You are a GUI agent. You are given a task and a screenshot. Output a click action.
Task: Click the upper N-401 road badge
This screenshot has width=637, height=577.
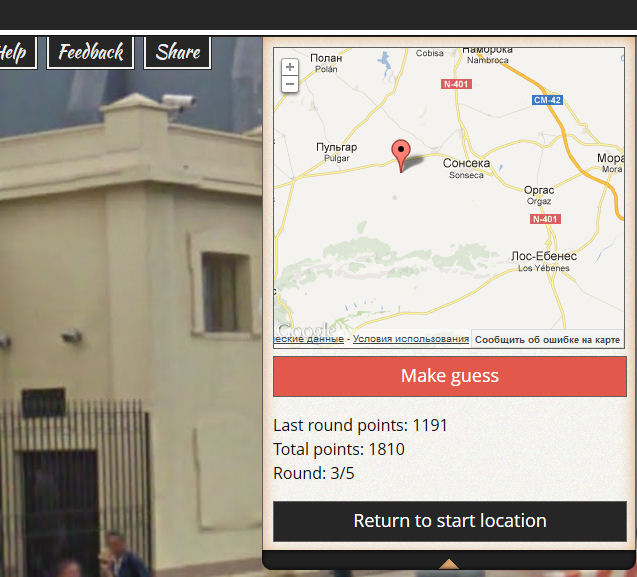[456, 84]
